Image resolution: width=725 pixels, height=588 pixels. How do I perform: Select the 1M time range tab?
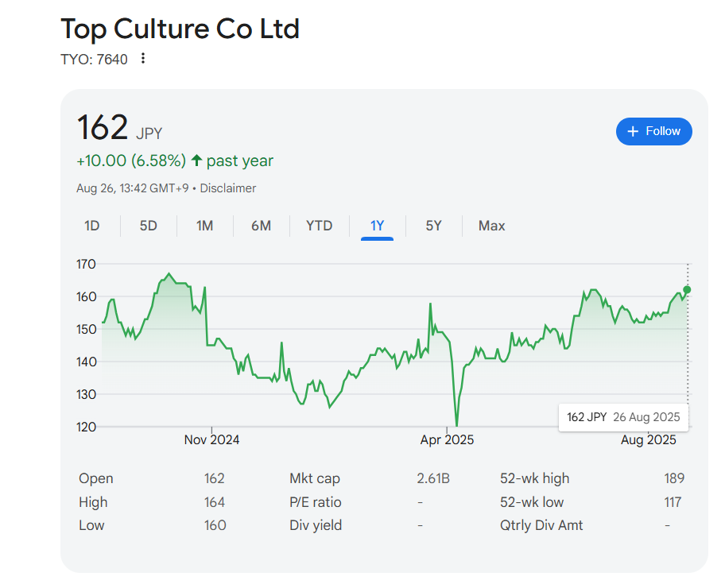[204, 226]
